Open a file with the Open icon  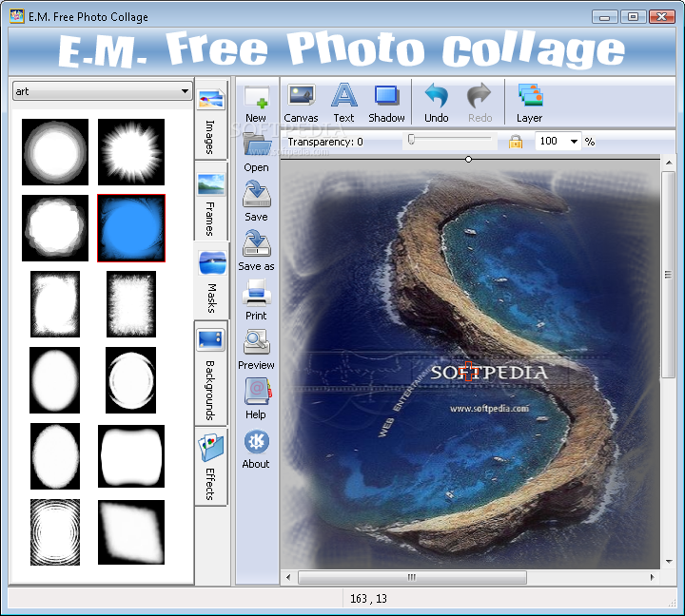click(x=257, y=144)
